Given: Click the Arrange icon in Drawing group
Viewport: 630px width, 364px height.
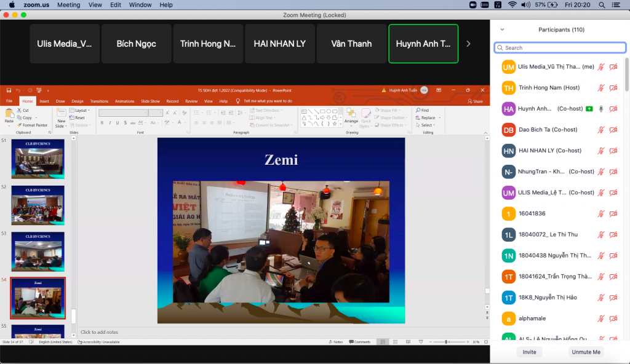Looking at the screenshot, I should 351,116.
